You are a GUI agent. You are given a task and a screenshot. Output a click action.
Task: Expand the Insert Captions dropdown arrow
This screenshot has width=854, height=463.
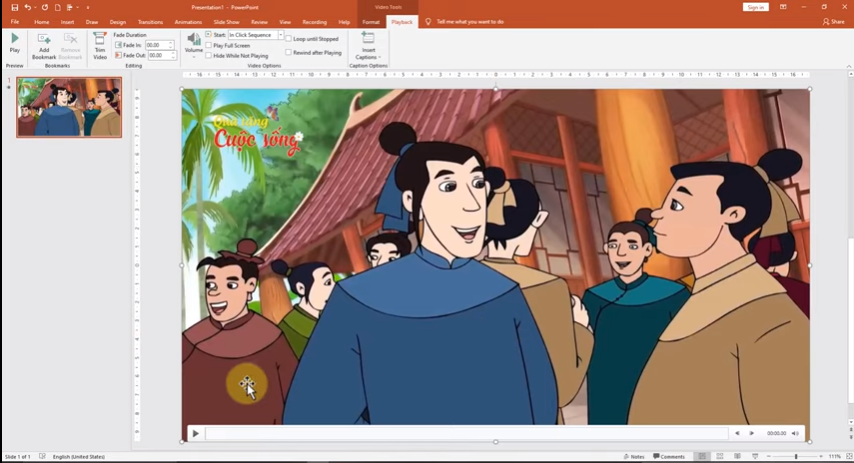tap(379, 57)
